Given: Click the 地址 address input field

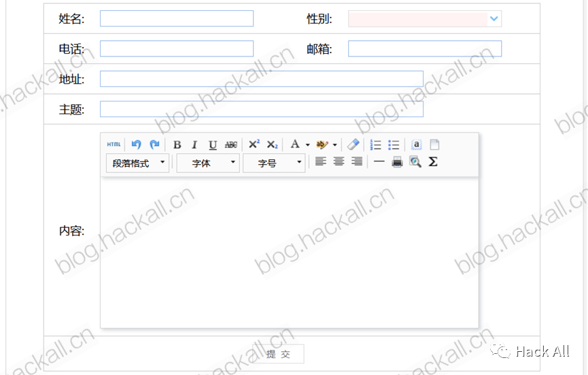Looking at the screenshot, I should click(262, 79).
